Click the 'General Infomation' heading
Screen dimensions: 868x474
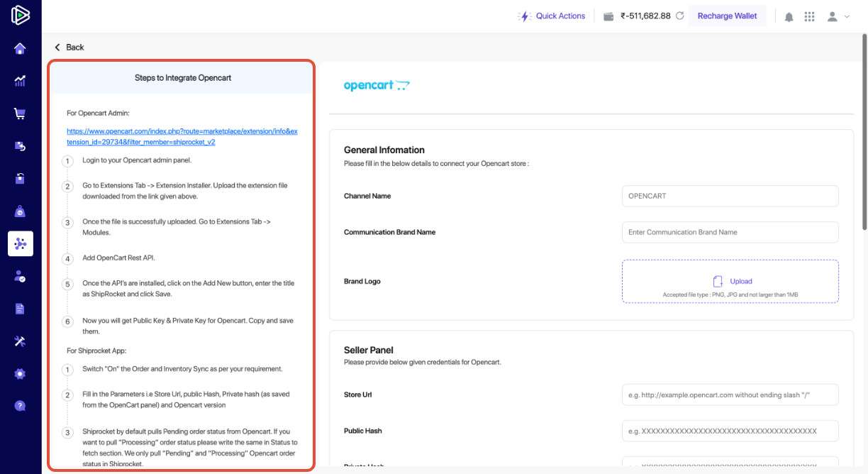pyautogui.click(x=384, y=150)
